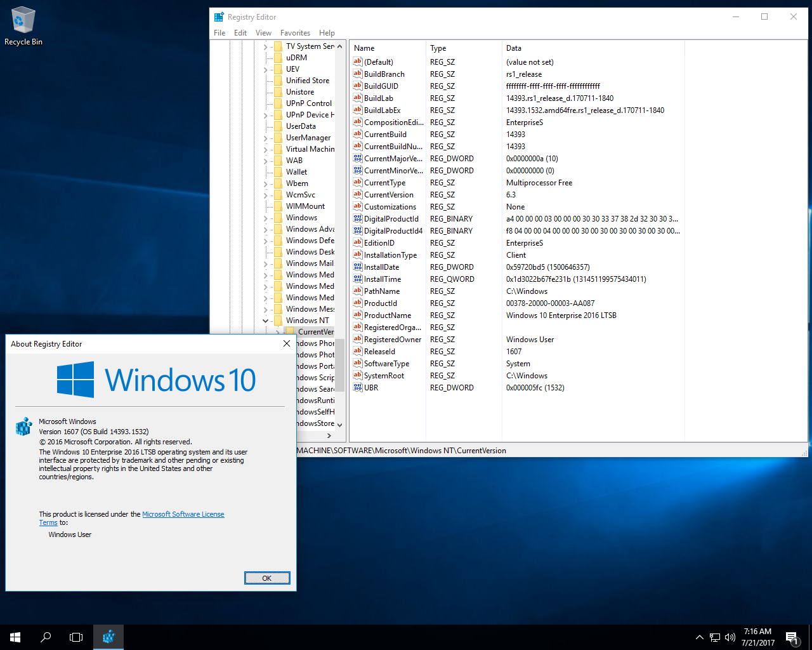Expand the WAB key
This screenshot has width=812, height=650.
(266, 161)
